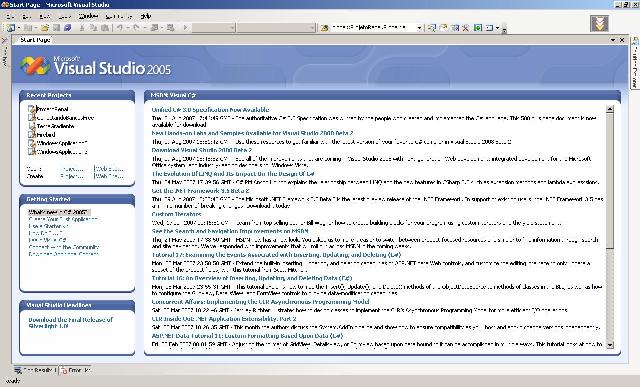Click the Redo arrow icon
The width and height of the screenshot is (640, 387).
pyautogui.click(x=136, y=28)
